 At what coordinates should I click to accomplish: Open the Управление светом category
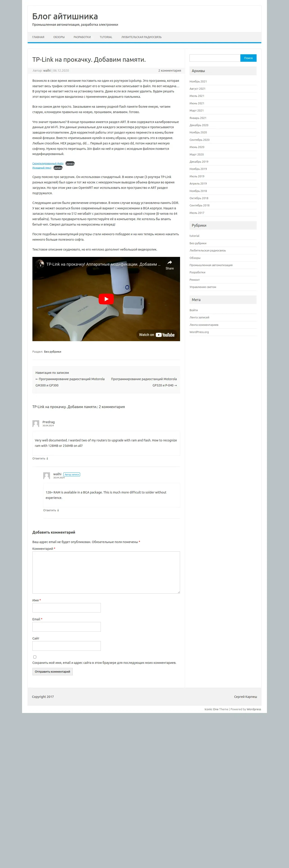pyautogui.click(x=203, y=287)
